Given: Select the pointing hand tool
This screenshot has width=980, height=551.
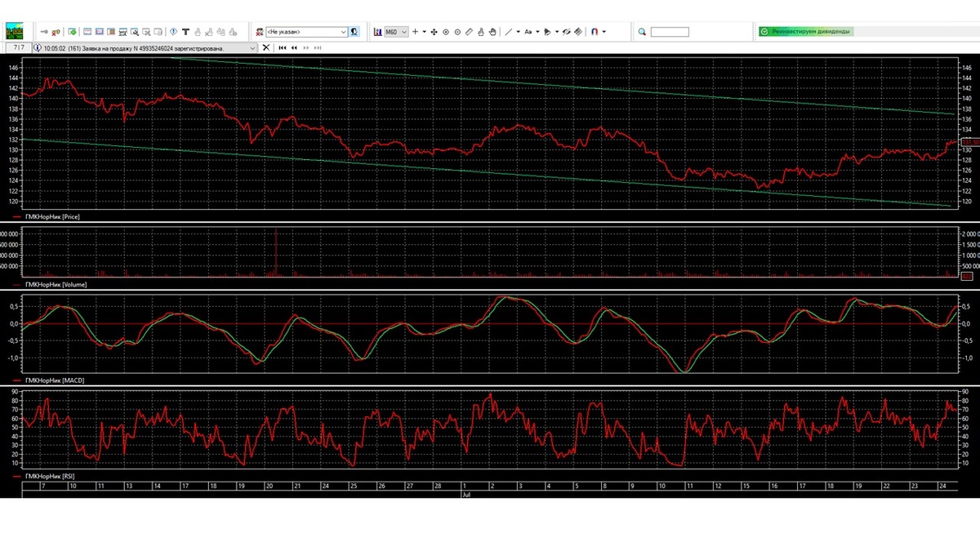Looking at the screenshot, I should [481, 32].
